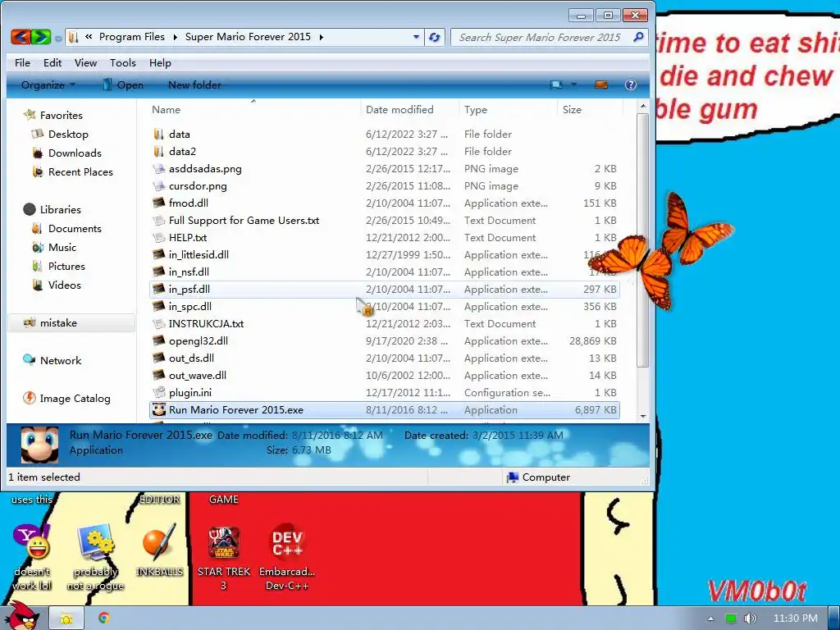
Task: Select INSTRUKCJA.txt file icon
Action: pos(158,323)
